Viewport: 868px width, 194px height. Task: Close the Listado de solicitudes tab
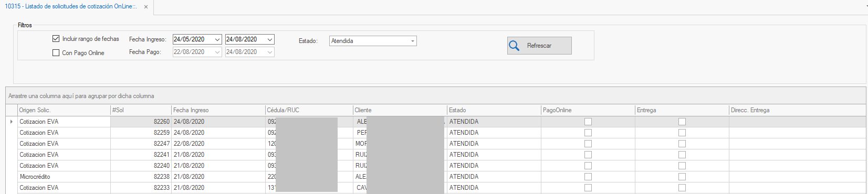pos(146,7)
